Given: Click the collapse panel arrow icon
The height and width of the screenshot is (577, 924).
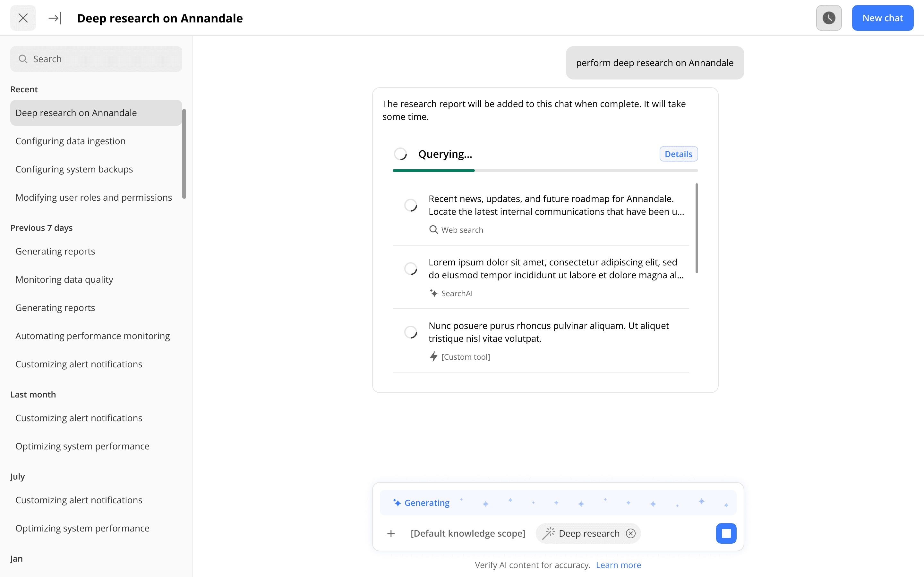Looking at the screenshot, I should click(55, 18).
